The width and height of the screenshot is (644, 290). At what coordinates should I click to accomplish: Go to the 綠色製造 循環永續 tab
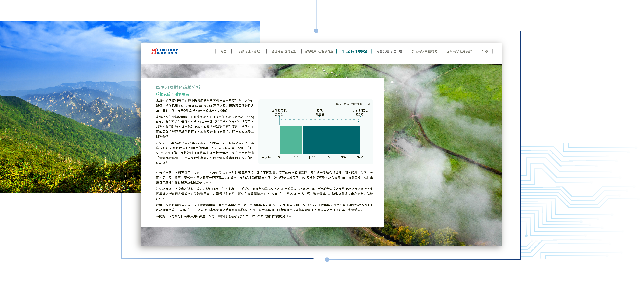pos(389,51)
